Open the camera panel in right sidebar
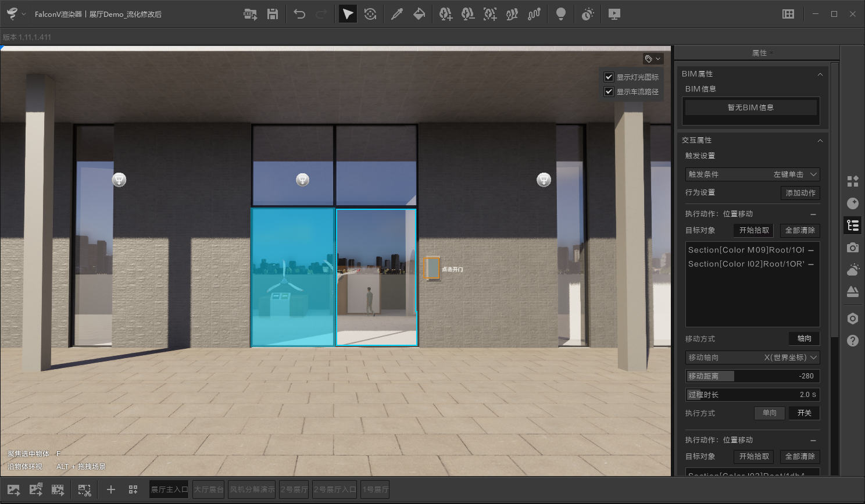Screen dimensions: 865x504 pos(853,248)
